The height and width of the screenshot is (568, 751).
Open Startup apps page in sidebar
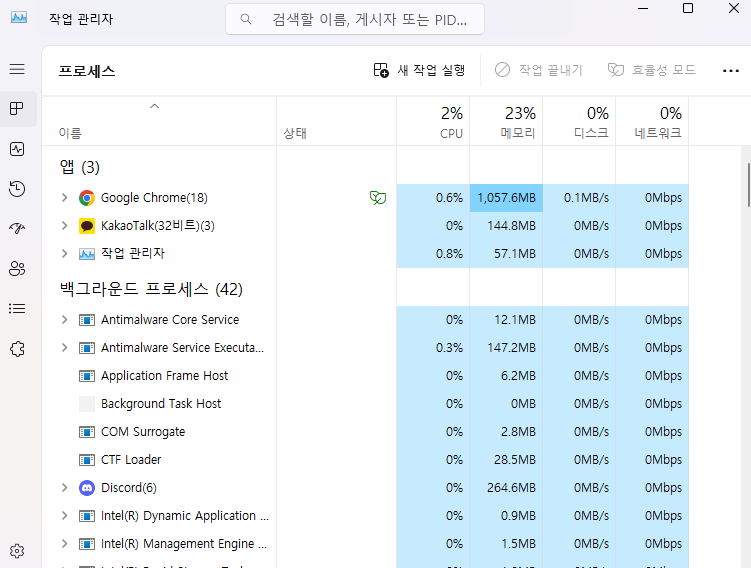click(x=17, y=228)
